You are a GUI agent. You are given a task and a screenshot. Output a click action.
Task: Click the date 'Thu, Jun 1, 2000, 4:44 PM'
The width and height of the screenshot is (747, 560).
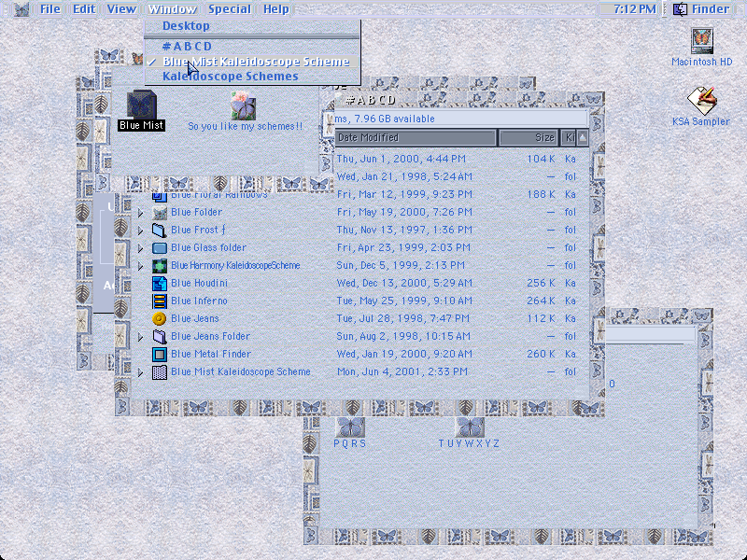pyautogui.click(x=402, y=159)
